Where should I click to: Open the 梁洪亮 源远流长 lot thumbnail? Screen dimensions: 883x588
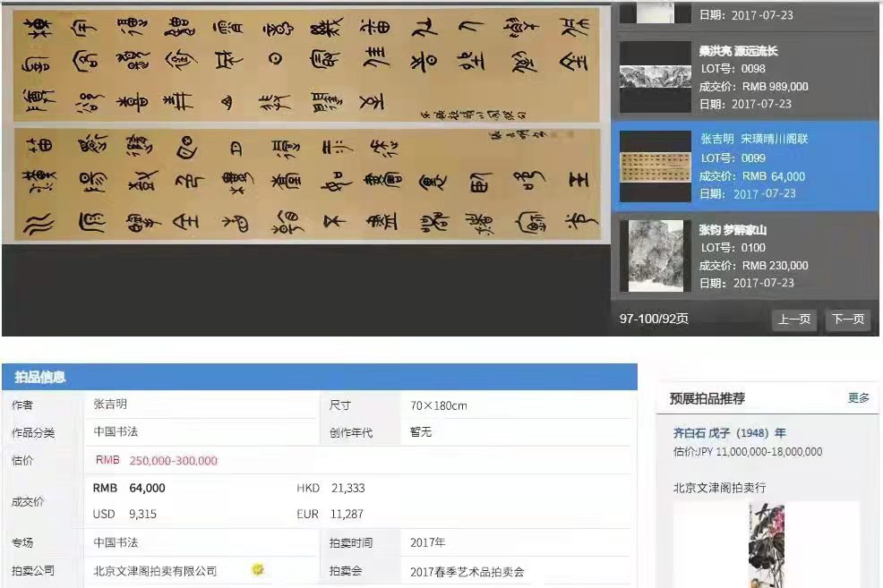coord(656,77)
